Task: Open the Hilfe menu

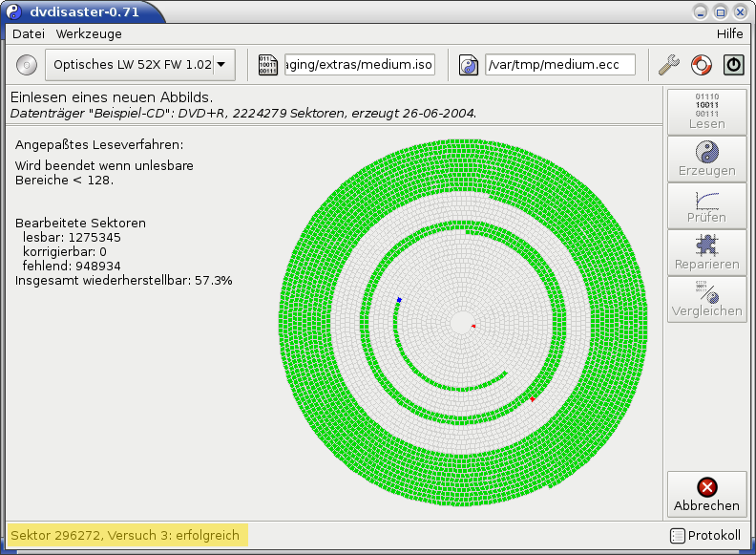Action: pyautogui.click(x=729, y=33)
